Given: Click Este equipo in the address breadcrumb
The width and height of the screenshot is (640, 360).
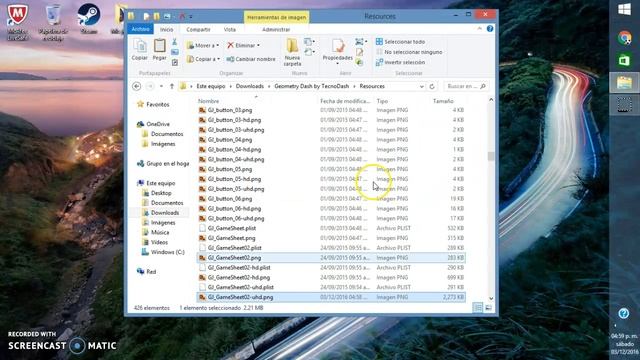Looking at the screenshot, I should click(x=211, y=86).
